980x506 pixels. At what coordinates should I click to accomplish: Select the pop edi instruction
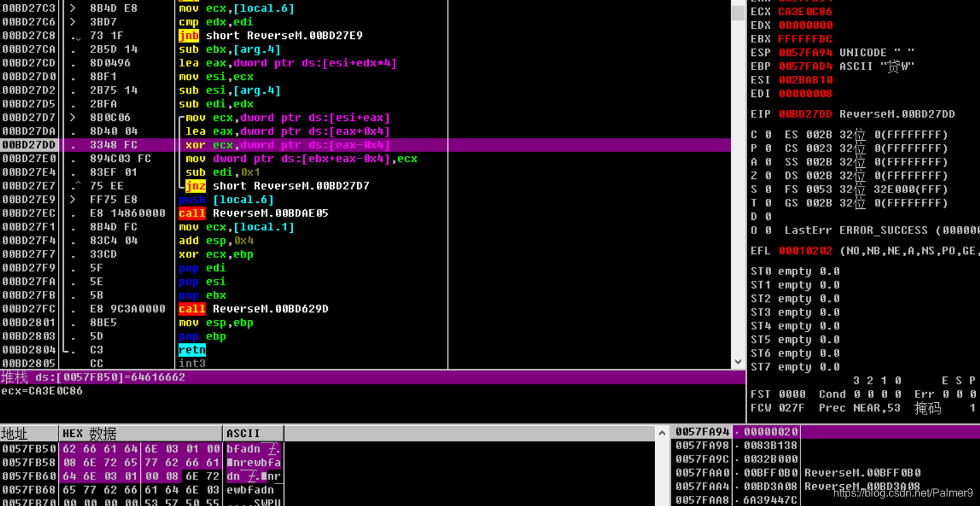pos(202,268)
